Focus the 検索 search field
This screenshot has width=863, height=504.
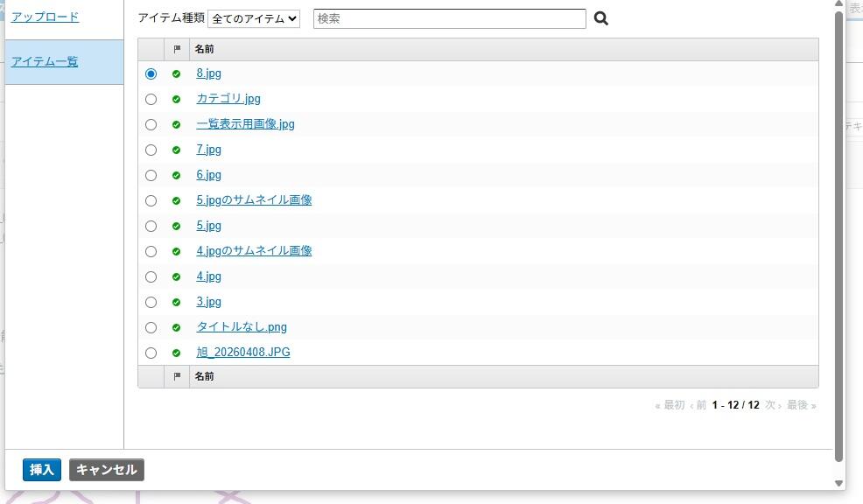point(449,18)
